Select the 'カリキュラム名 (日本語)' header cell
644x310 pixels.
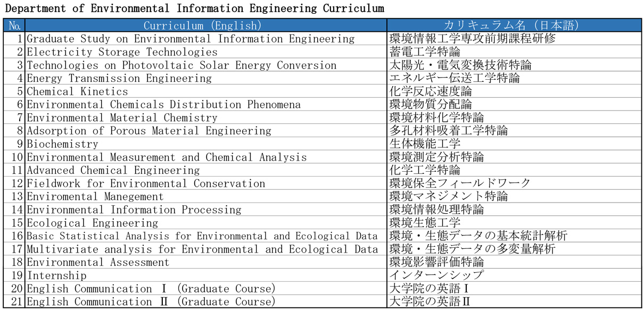click(514, 26)
